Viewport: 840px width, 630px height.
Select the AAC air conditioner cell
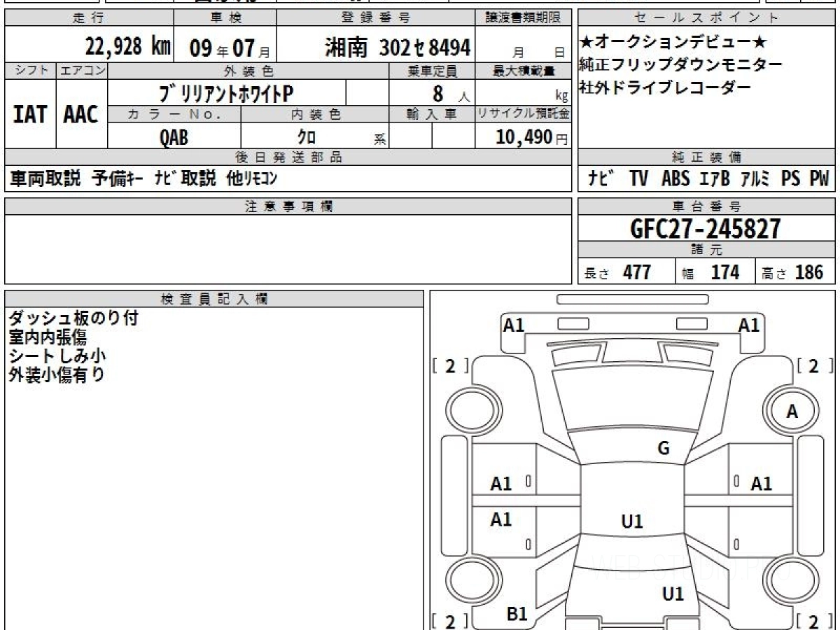(81, 115)
